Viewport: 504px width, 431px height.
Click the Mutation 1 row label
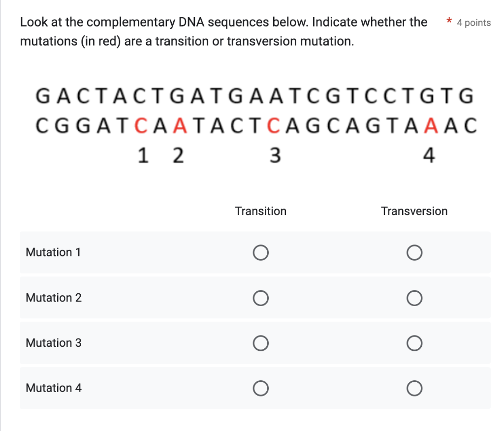click(53, 252)
